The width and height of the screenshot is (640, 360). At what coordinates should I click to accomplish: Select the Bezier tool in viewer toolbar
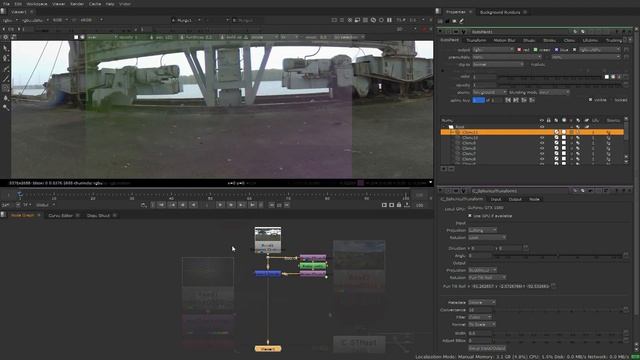(5, 68)
